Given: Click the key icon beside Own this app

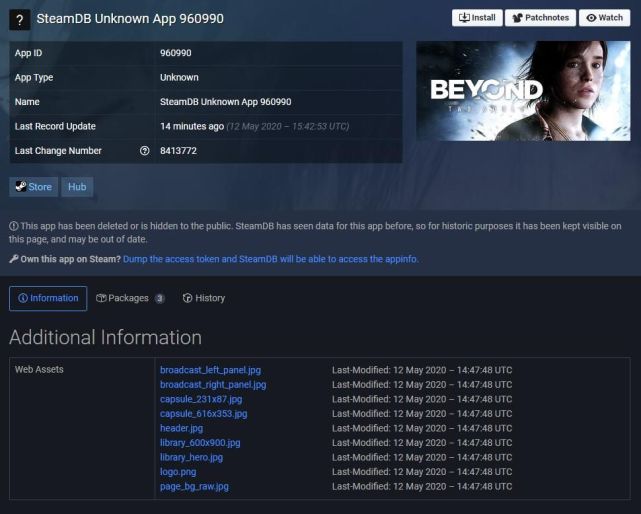Looking at the screenshot, I should point(14,259).
